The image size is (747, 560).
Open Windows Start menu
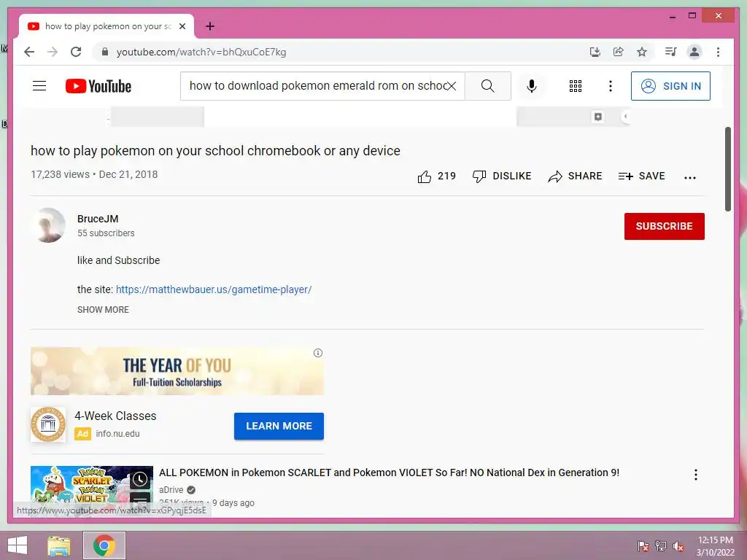(18, 545)
